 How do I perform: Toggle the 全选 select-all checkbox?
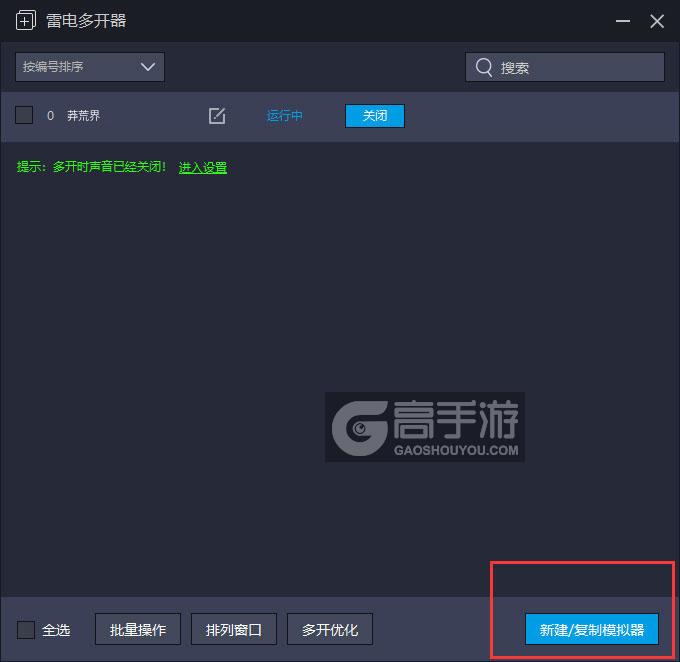pyautogui.click(x=26, y=629)
